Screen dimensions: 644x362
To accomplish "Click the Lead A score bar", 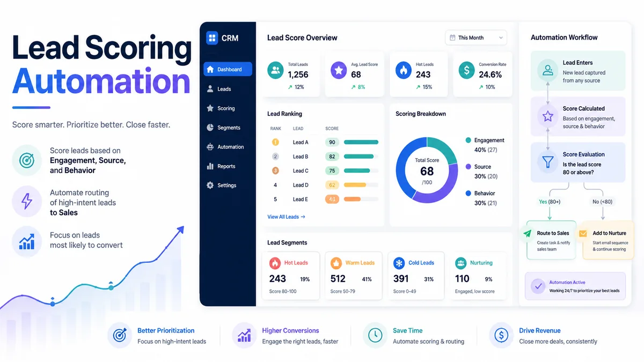I will click(x=361, y=142).
